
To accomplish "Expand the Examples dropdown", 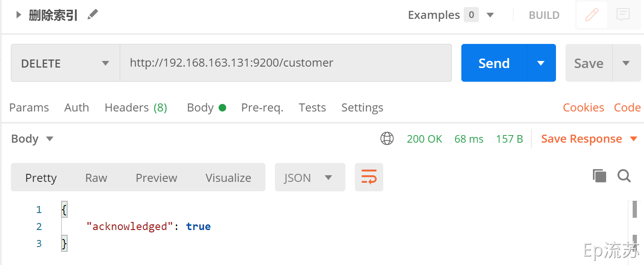I will coord(490,15).
